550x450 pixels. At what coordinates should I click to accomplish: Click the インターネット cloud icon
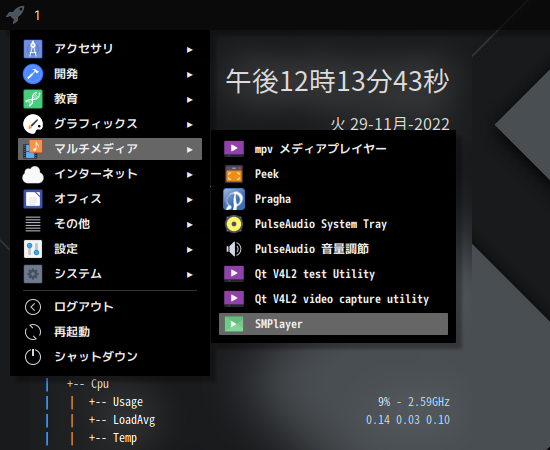coord(33,174)
